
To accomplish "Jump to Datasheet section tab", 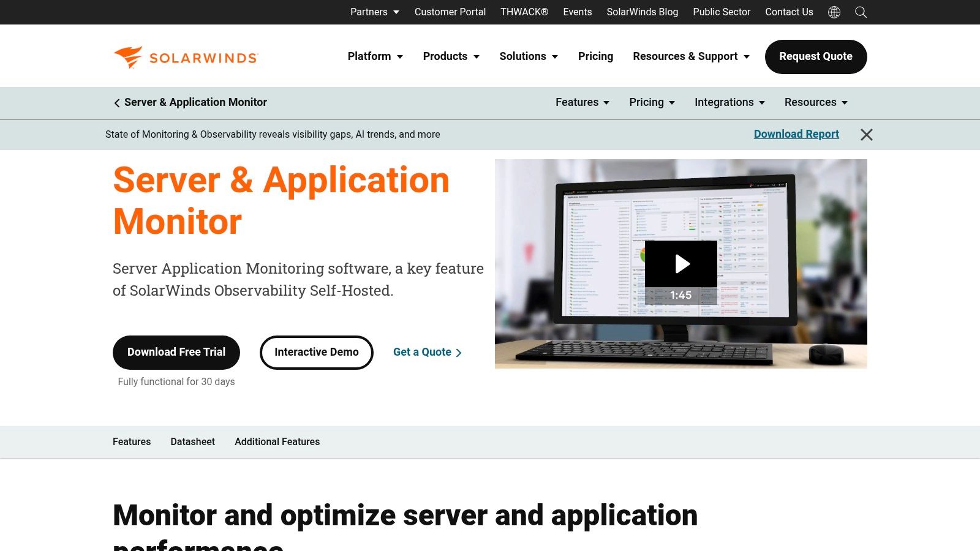I will tap(193, 442).
